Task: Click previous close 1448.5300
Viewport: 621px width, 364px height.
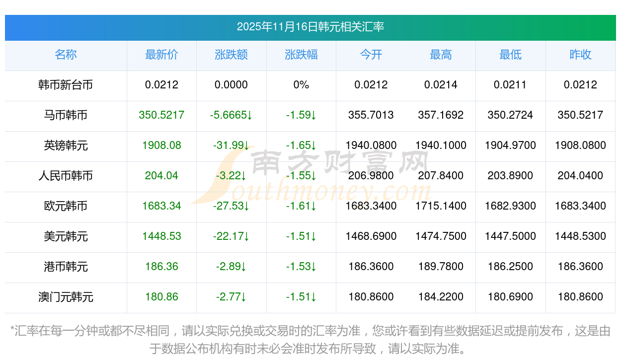Action: pos(580,236)
